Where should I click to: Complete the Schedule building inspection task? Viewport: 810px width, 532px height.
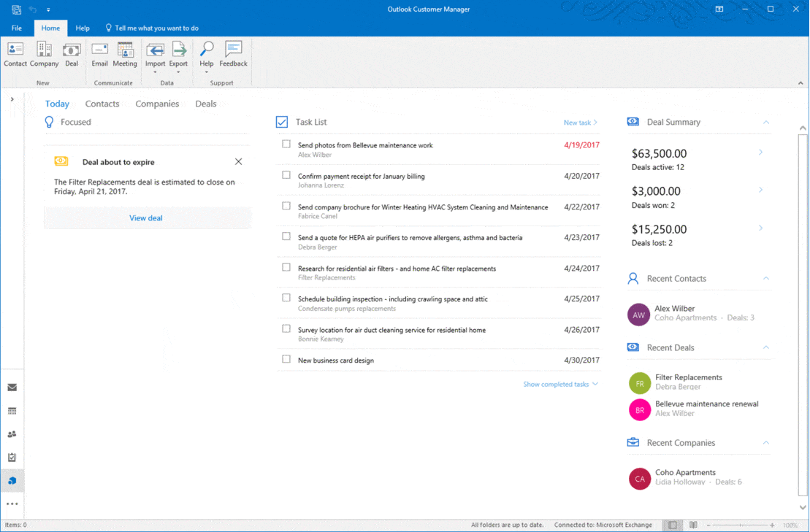coord(286,298)
